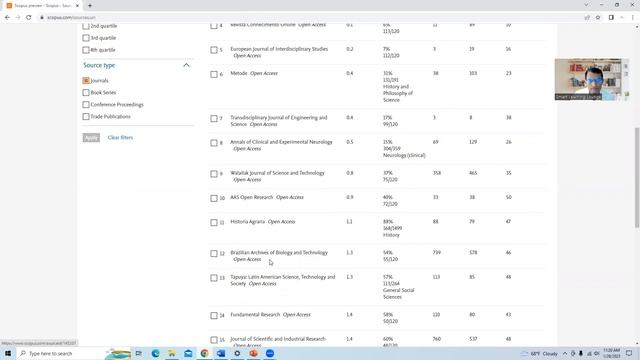
Task: Select checkbox for row 6 Metode
Action: [214, 74]
